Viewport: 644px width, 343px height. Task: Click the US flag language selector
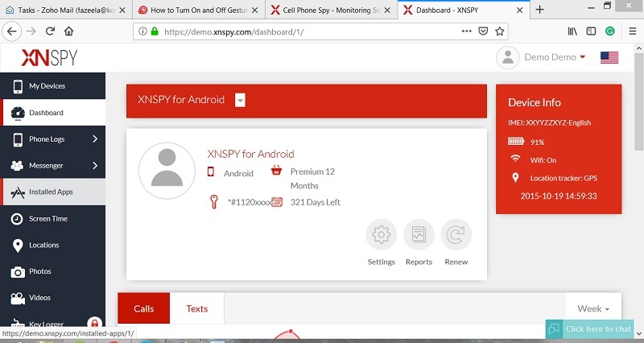[609, 57]
